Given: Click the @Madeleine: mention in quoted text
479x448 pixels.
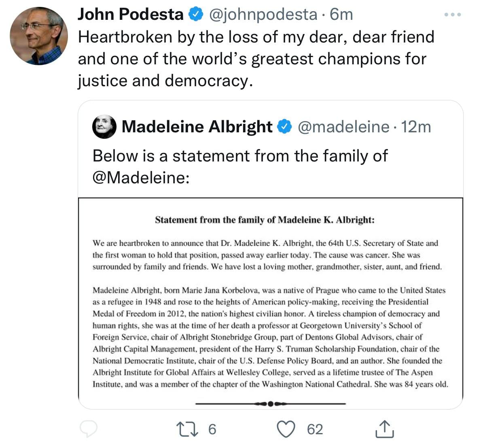Looking at the screenshot, I should [141, 177].
